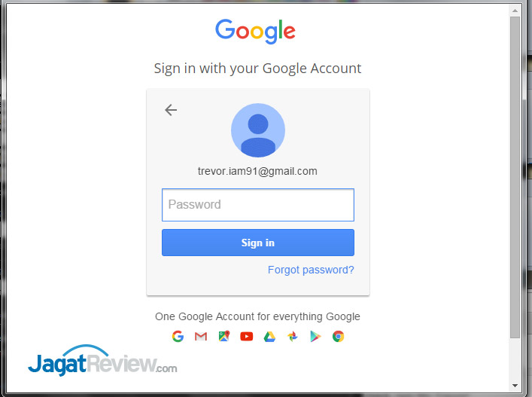
Task: Click the scrollbar up arrow
Action: coord(515,11)
